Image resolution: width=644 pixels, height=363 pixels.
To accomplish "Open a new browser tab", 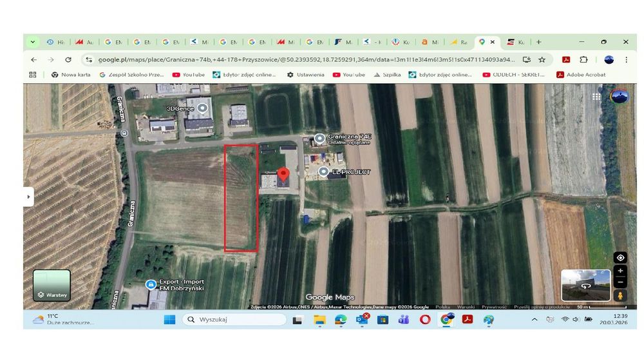I will 538,42.
